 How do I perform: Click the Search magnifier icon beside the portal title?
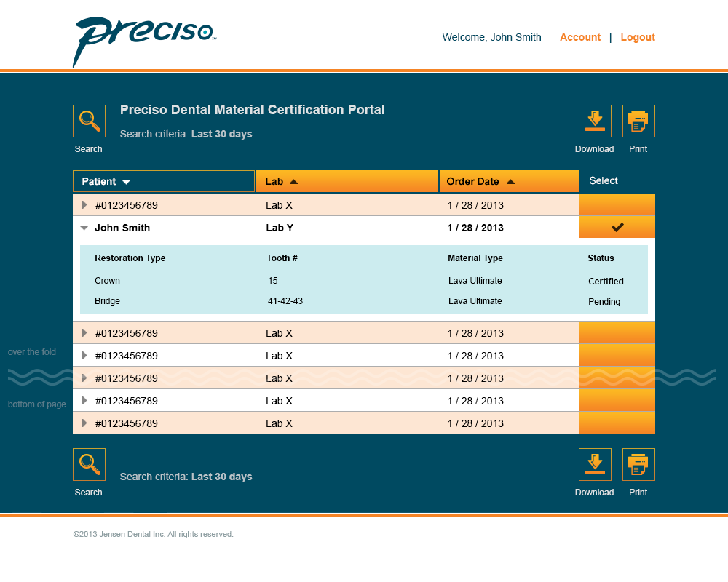pos(89,121)
